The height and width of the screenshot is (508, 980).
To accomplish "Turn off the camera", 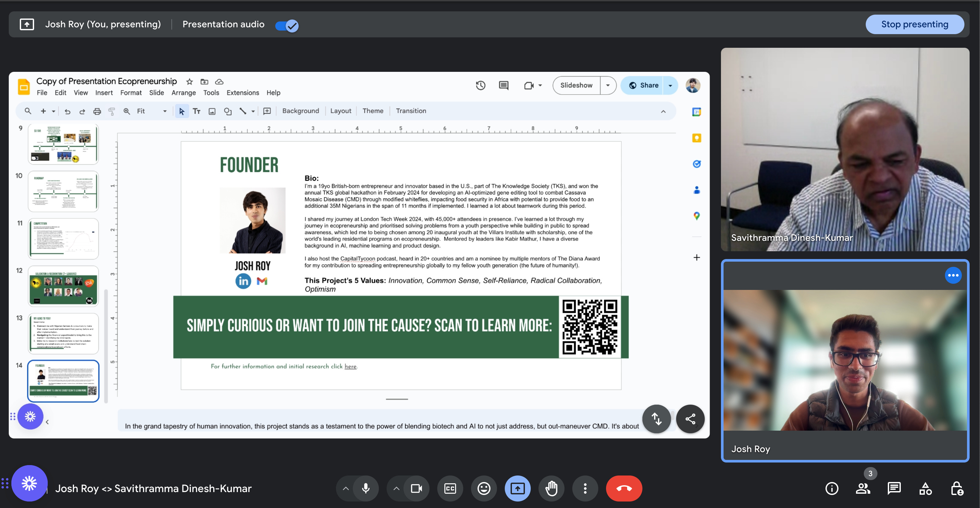I will 416,488.
